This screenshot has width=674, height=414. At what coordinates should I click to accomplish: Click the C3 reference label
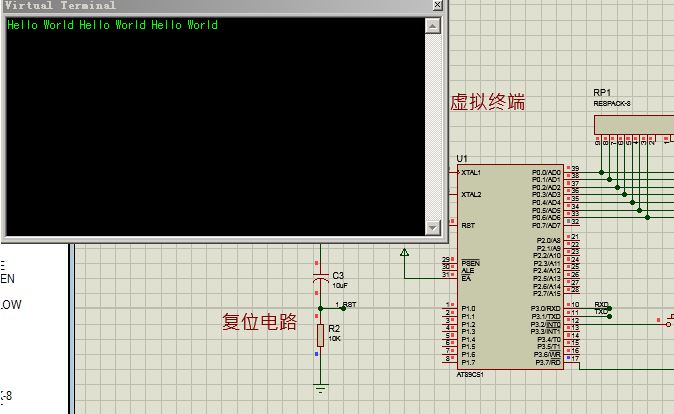tap(338, 276)
